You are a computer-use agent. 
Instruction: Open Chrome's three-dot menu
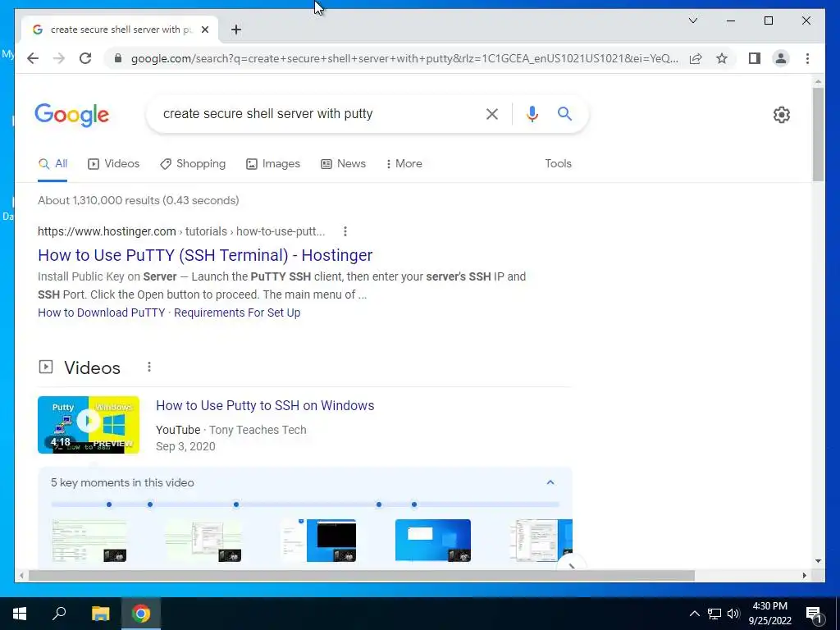point(807,58)
